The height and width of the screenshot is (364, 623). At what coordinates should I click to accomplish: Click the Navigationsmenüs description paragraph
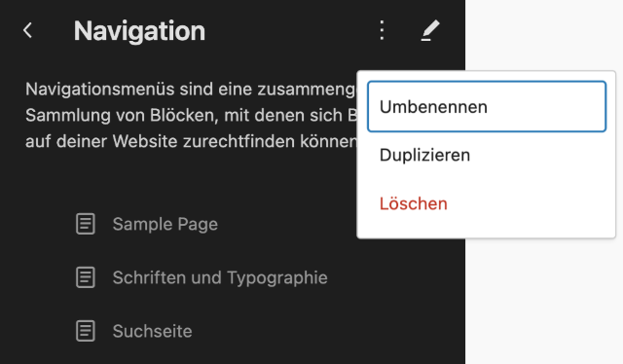pos(191,115)
